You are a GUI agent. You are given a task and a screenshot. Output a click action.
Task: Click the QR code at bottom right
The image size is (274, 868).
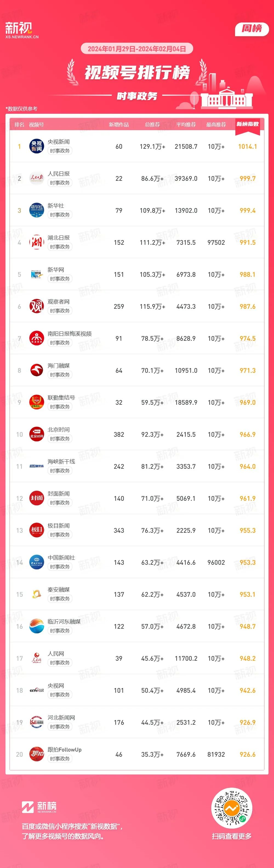232,808
